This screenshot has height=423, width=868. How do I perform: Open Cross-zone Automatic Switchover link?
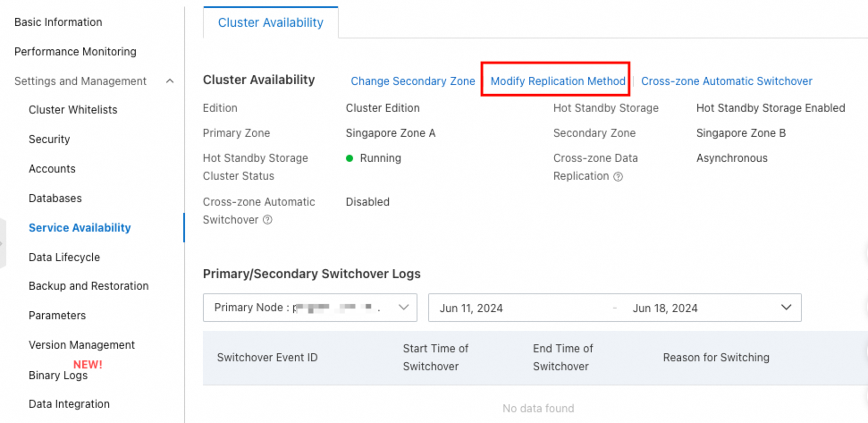(x=726, y=81)
